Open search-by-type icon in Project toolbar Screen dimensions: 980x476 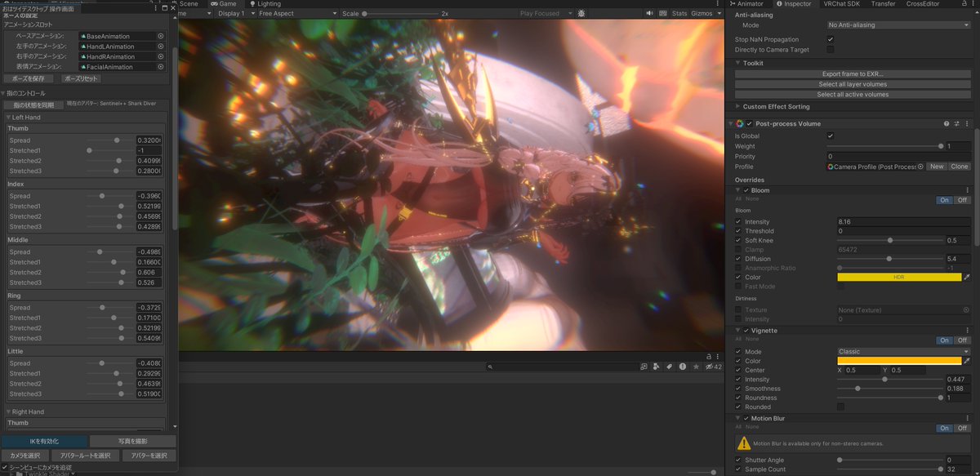[x=656, y=367]
